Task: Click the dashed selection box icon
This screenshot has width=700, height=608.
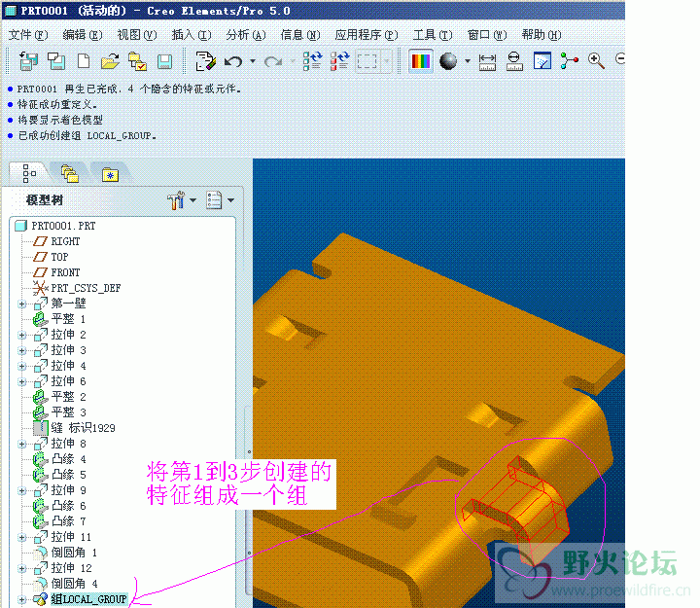Action: (x=367, y=60)
